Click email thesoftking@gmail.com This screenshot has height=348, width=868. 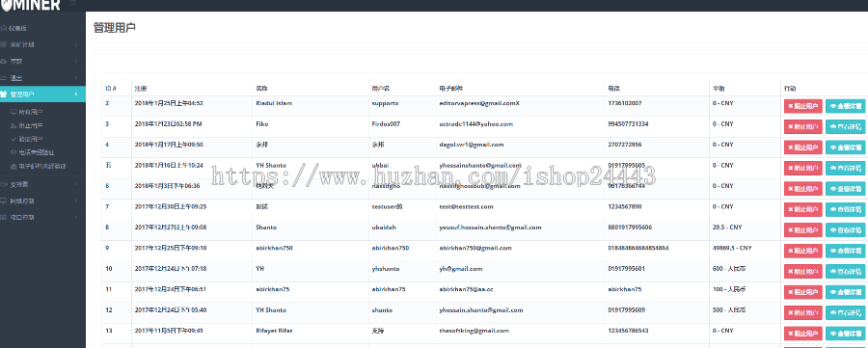(474, 331)
